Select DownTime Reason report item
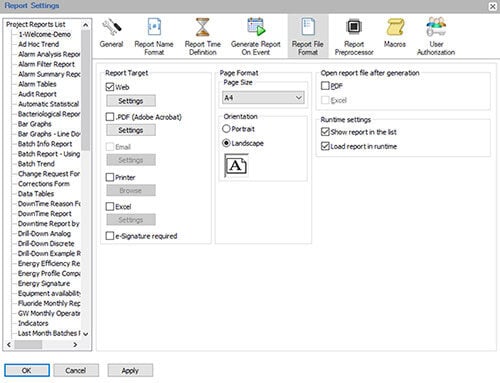The width and height of the screenshot is (500, 383). click(x=49, y=204)
